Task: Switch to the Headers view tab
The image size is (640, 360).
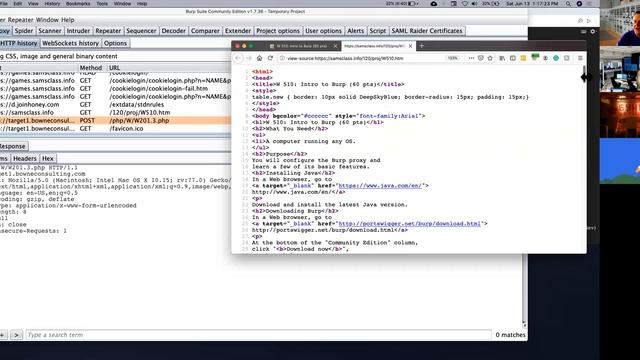Action: [x=25, y=158]
